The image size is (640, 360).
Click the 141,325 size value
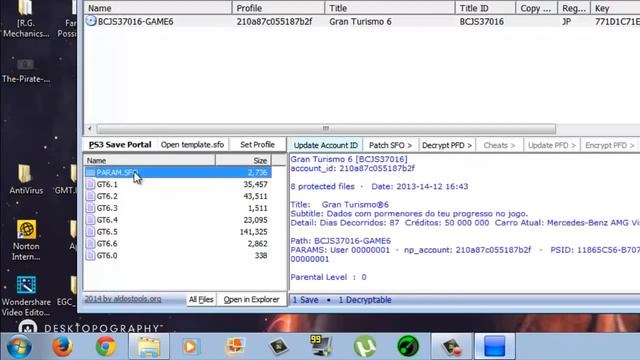coord(253,232)
